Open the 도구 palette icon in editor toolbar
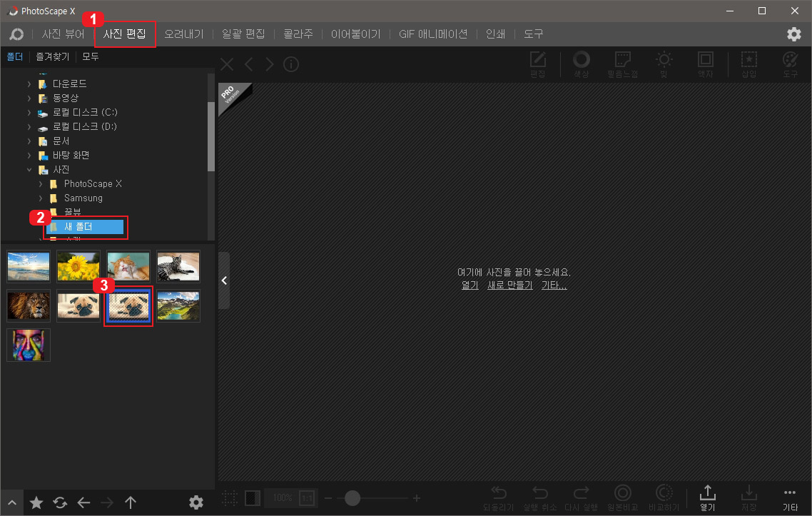 point(791,64)
